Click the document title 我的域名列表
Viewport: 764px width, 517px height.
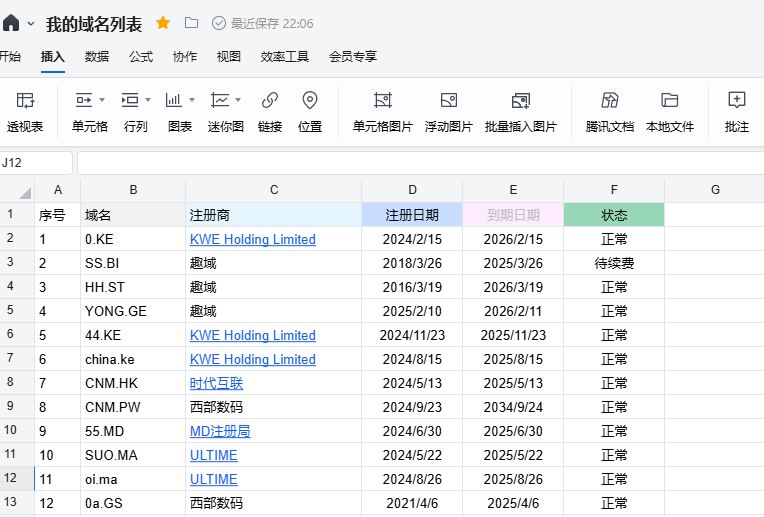94,24
